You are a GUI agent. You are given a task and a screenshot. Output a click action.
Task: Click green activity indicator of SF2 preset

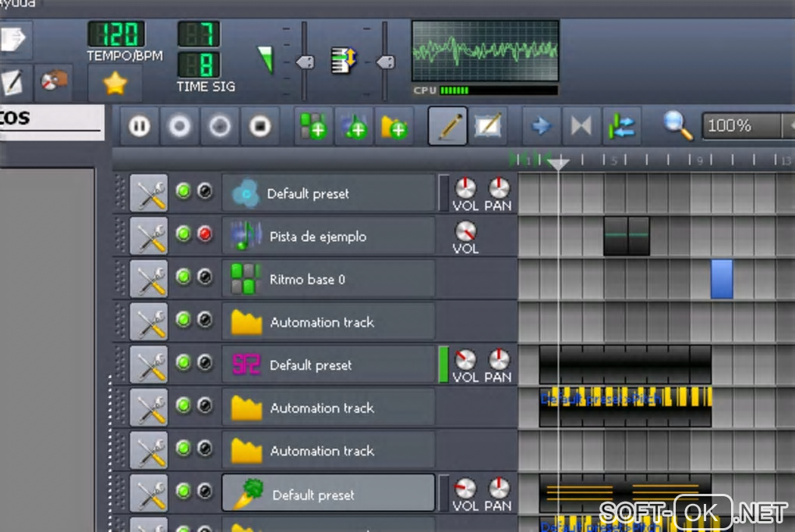[443, 365]
